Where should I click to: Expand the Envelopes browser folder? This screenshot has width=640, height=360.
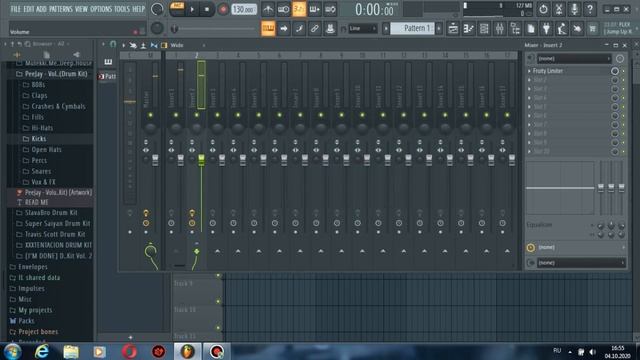pyautogui.click(x=33, y=267)
